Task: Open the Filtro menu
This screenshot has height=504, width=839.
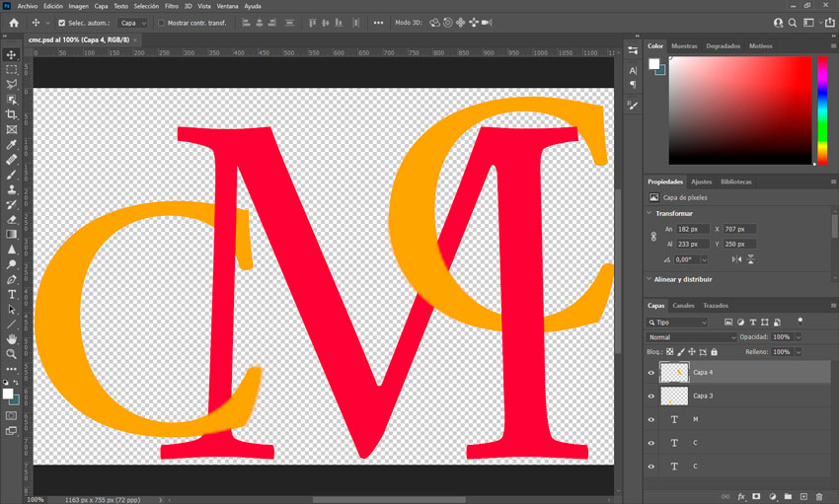Action: click(171, 6)
